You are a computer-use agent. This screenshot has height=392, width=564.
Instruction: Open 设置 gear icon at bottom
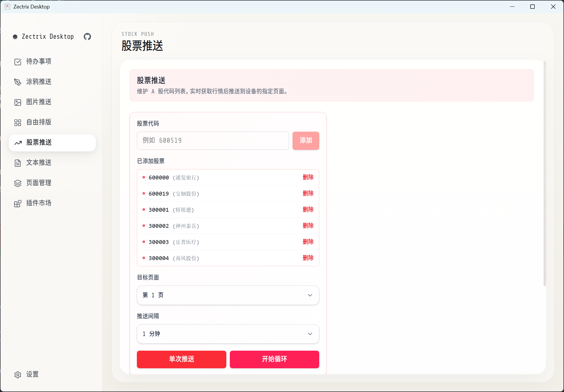18,374
